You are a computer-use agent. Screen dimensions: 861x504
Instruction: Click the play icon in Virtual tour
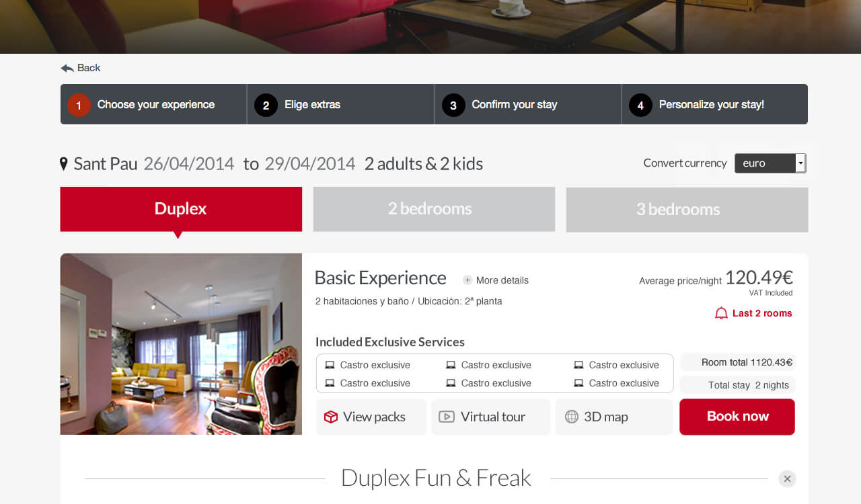tap(446, 417)
